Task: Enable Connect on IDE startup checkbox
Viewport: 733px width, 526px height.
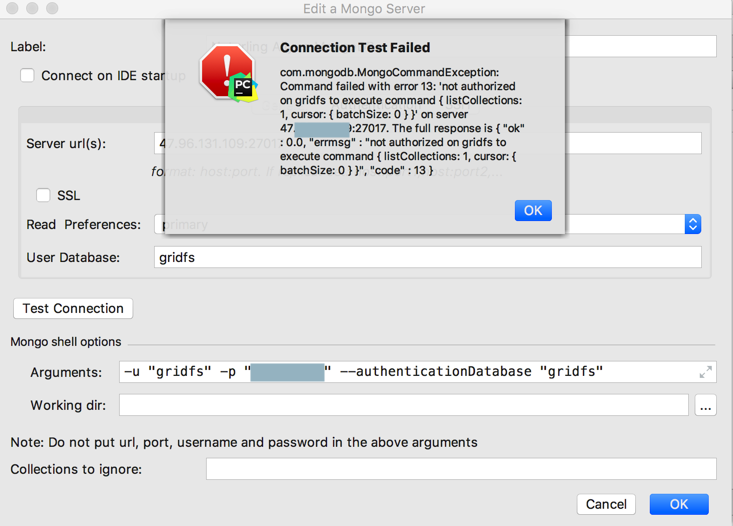Action: (27, 76)
